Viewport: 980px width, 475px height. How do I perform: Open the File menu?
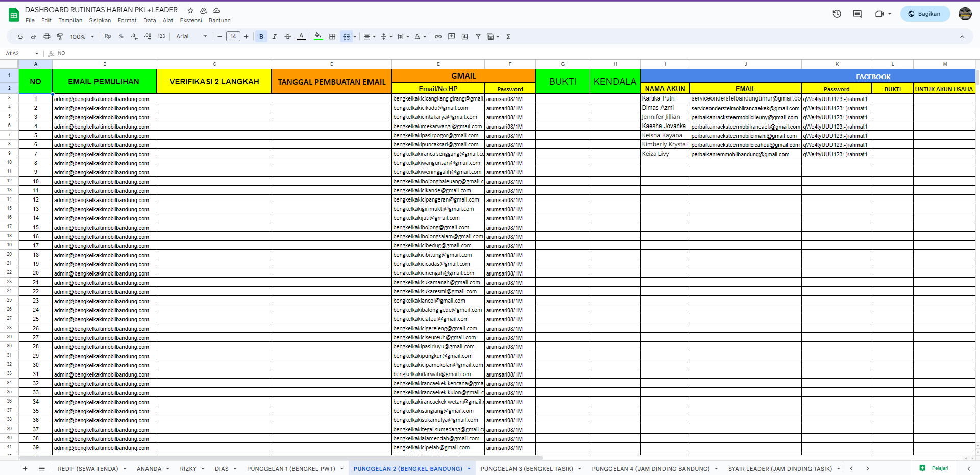tap(30, 20)
